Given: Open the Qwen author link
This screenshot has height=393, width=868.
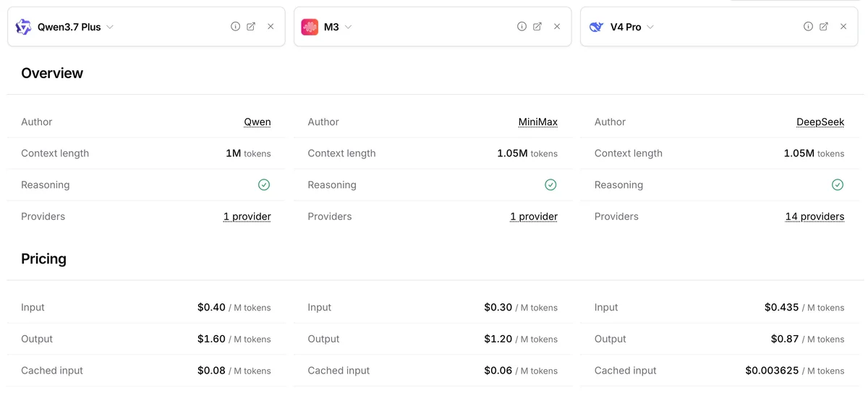Looking at the screenshot, I should click(258, 122).
